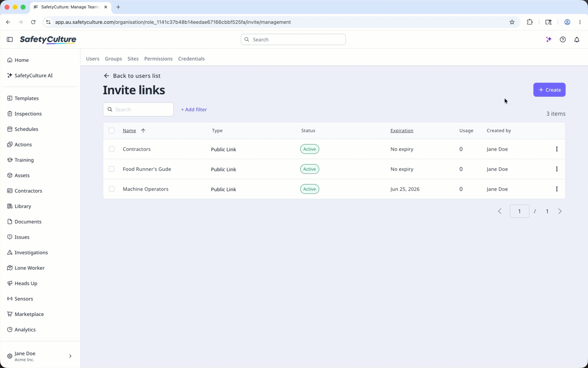Switch to Permissions tab

(158, 59)
